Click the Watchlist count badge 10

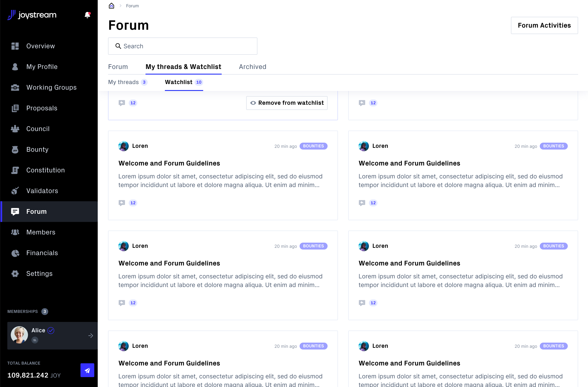[x=199, y=82]
